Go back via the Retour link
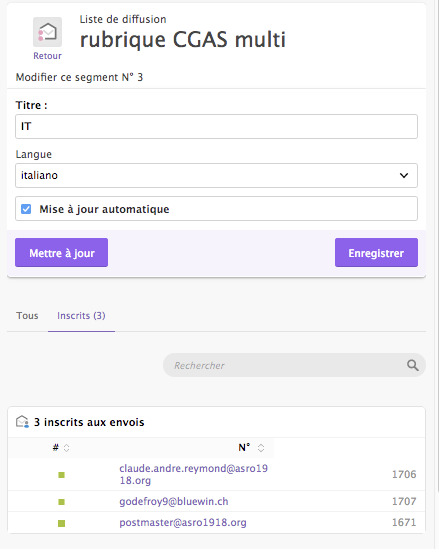The height and width of the screenshot is (549, 439). (47, 56)
